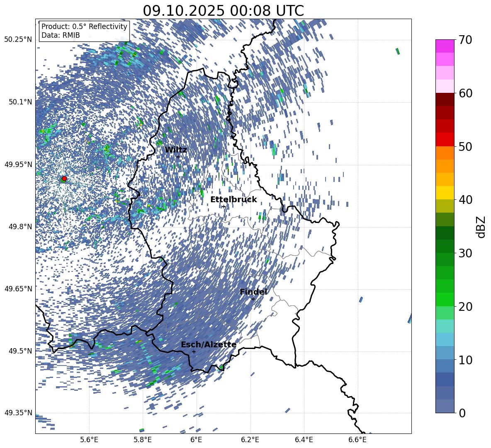
Task: Click the colorbar tick label 20
Action: click(466, 306)
